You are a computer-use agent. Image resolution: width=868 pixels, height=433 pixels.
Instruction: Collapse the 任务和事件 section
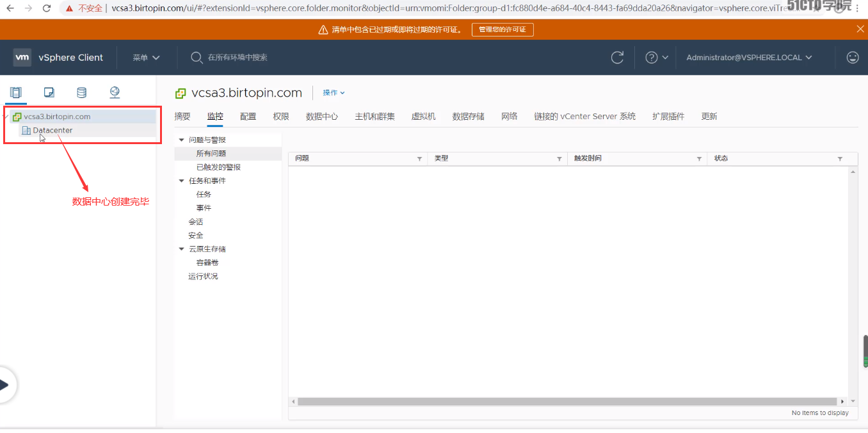(182, 181)
